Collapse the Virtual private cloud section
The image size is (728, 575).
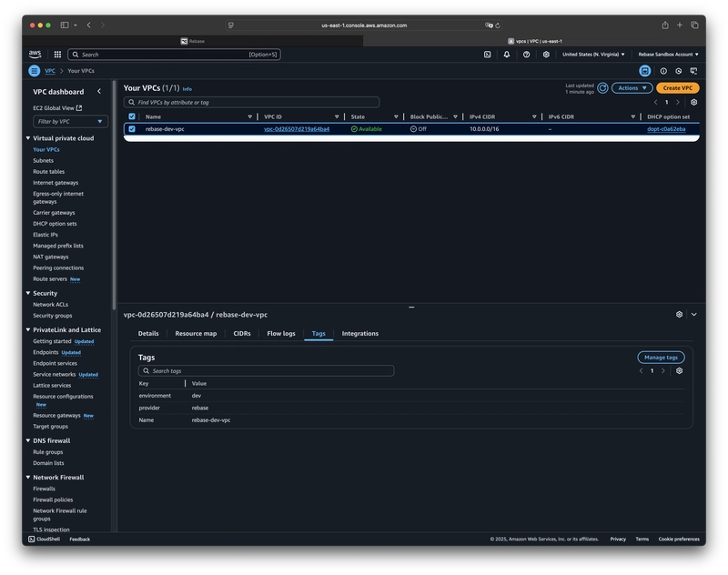point(28,137)
